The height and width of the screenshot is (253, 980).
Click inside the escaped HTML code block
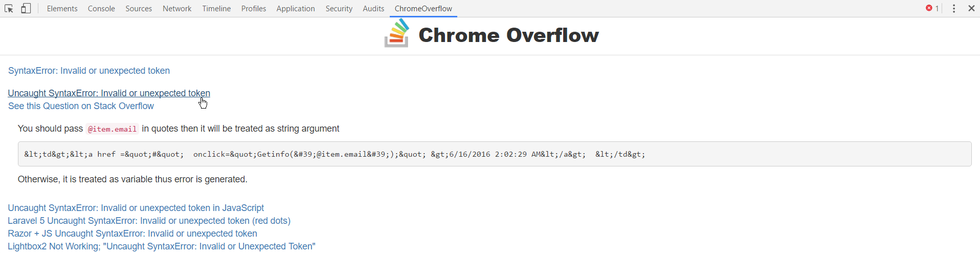coord(495,154)
